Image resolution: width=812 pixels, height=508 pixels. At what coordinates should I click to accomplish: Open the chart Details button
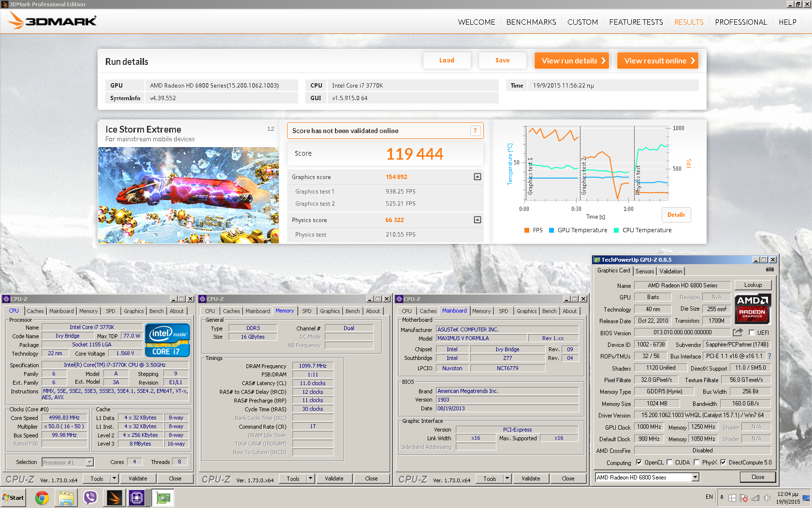click(676, 215)
